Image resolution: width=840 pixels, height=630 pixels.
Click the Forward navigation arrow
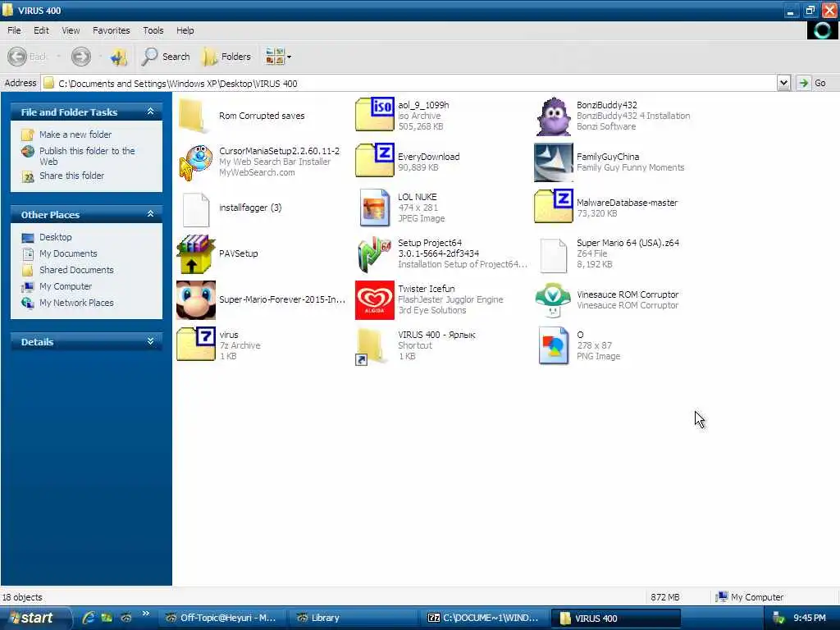(81, 57)
